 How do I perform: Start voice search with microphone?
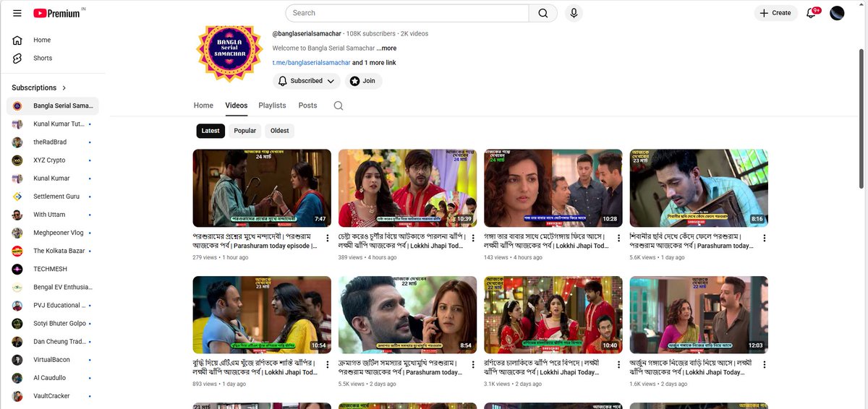pos(574,13)
